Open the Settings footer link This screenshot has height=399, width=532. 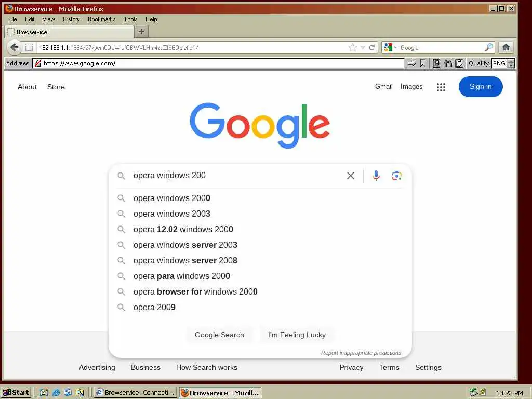[428, 367]
